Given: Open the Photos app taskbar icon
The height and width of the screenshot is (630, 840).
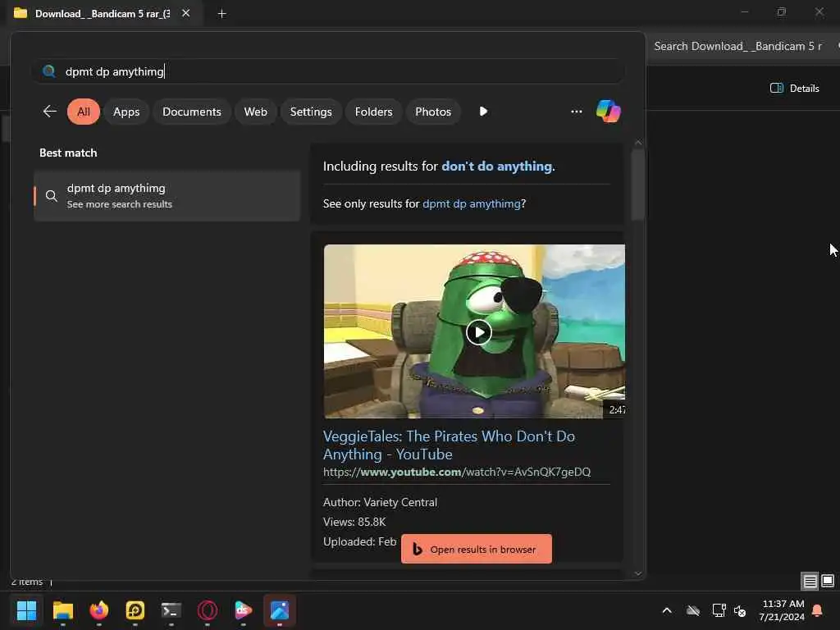Looking at the screenshot, I should click(280, 610).
